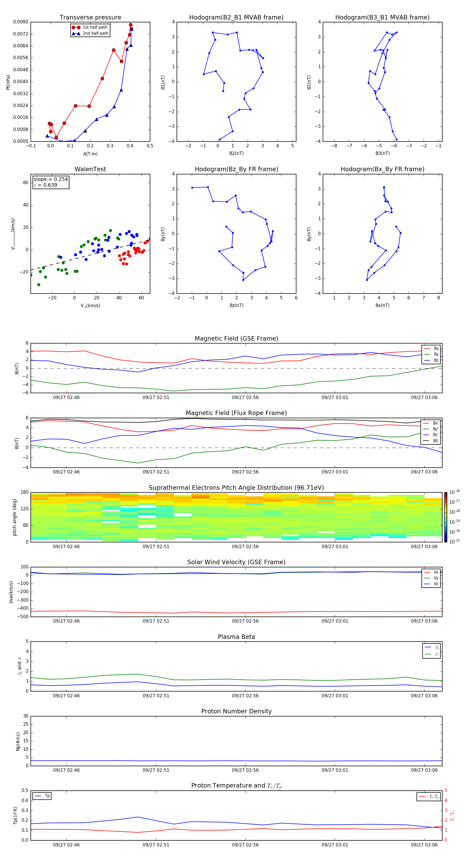
Task: Click the 'Transverse pressure' plot title
Action: (x=90, y=18)
